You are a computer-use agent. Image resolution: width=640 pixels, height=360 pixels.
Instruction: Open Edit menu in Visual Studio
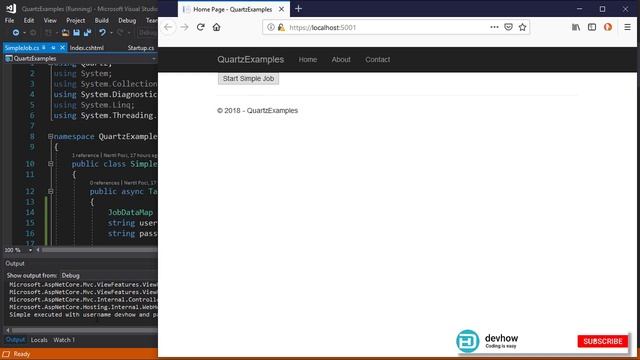29,20
